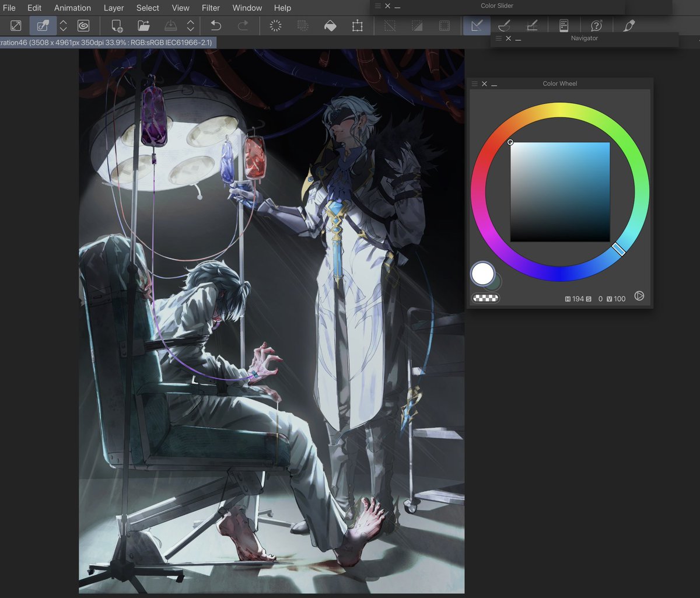Open the File menu
Viewport: 700px width, 598px height.
(x=9, y=8)
